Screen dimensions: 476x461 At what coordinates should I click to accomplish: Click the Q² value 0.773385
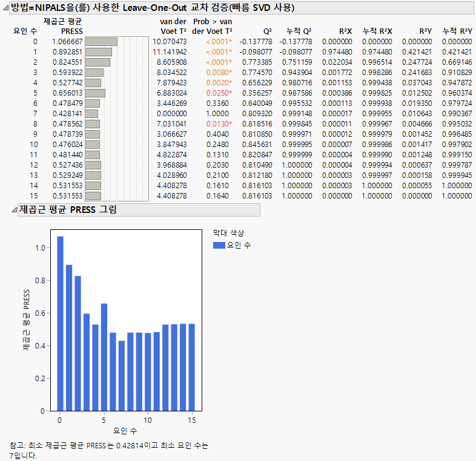click(x=257, y=62)
